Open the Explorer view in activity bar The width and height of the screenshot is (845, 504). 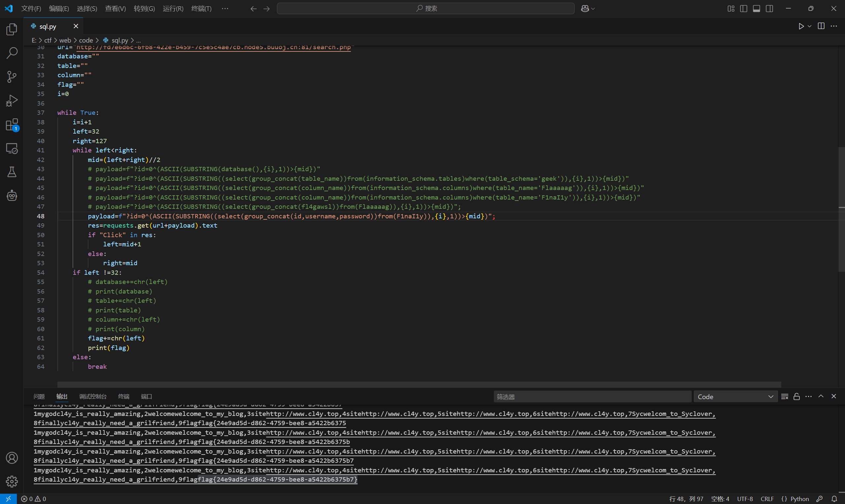pyautogui.click(x=12, y=29)
